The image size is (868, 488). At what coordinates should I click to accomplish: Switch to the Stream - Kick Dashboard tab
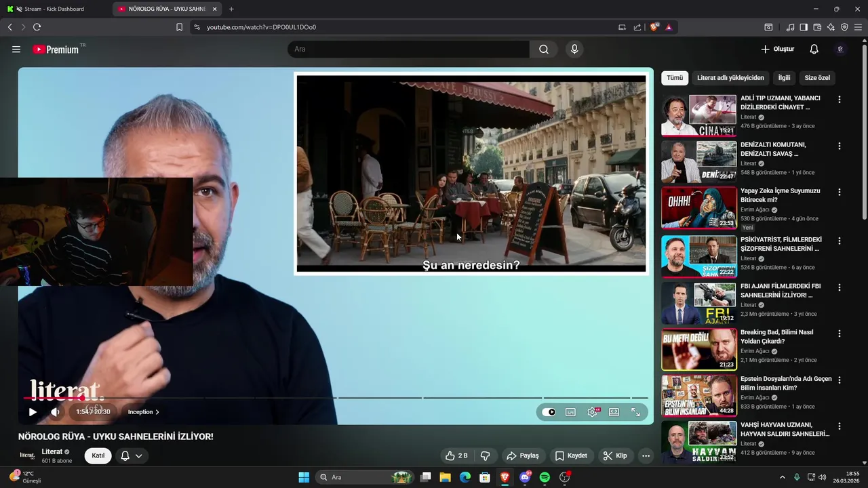[x=54, y=9]
